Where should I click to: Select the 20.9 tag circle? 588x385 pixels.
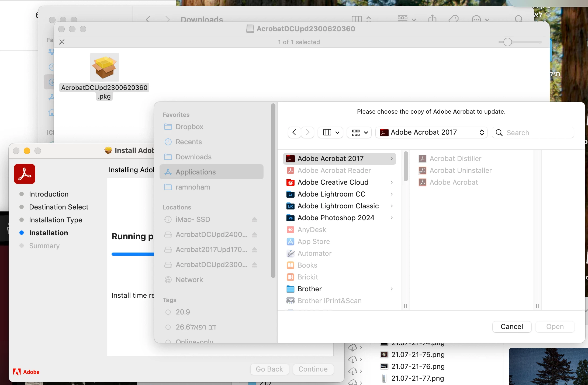(x=168, y=312)
